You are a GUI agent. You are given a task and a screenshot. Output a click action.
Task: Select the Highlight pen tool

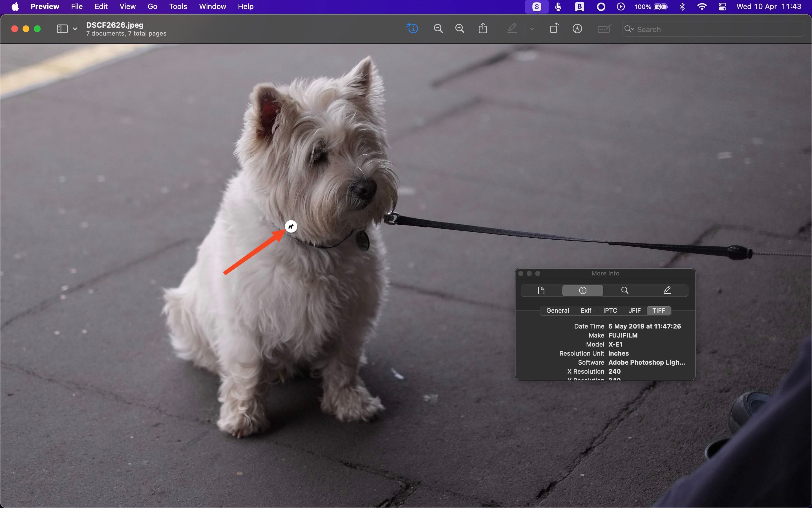512,29
